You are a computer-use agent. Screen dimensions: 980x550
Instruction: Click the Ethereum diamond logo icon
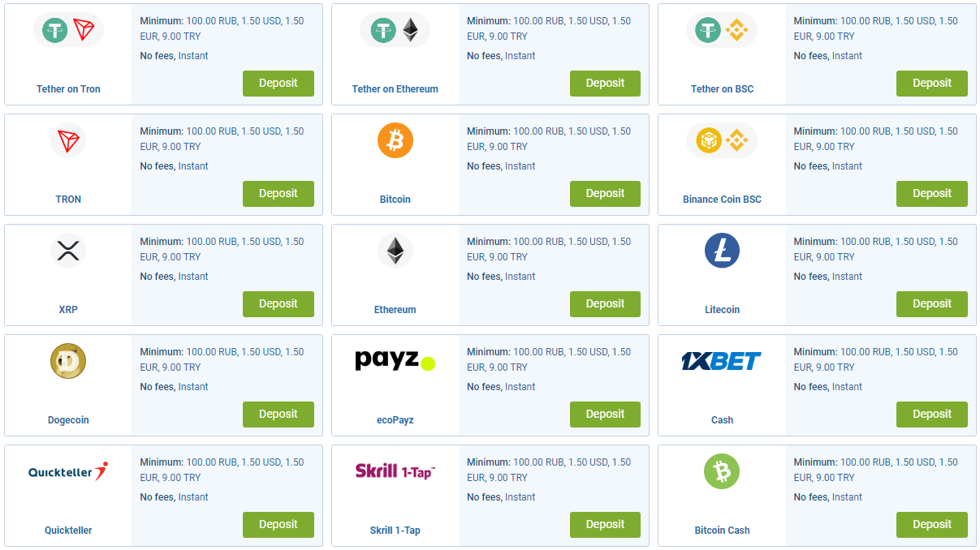pos(395,251)
